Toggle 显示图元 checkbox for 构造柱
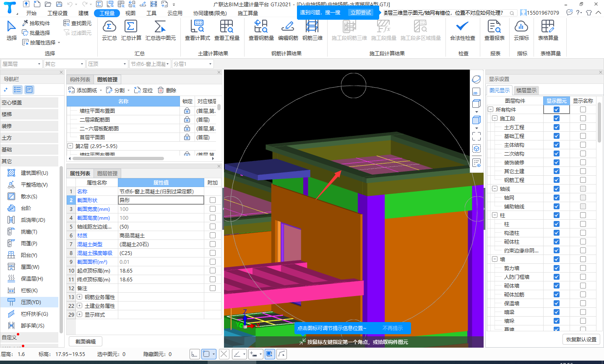The image size is (604, 364). tap(556, 233)
